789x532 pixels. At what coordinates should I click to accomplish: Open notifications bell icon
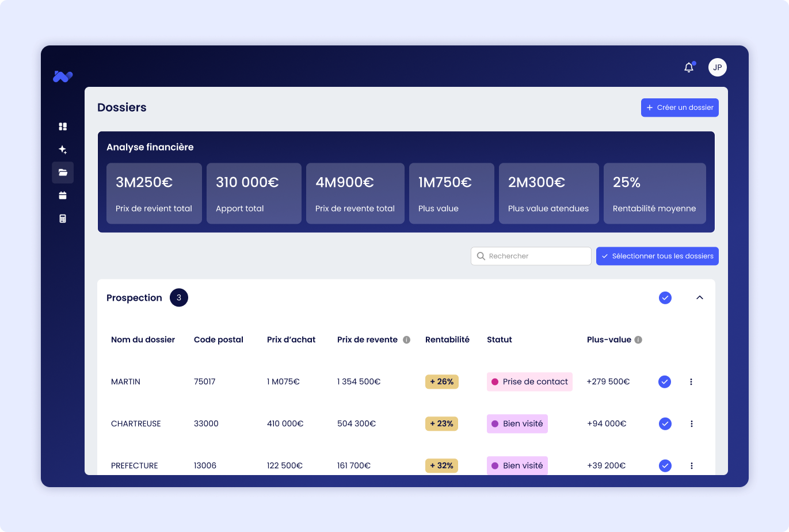(689, 67)
